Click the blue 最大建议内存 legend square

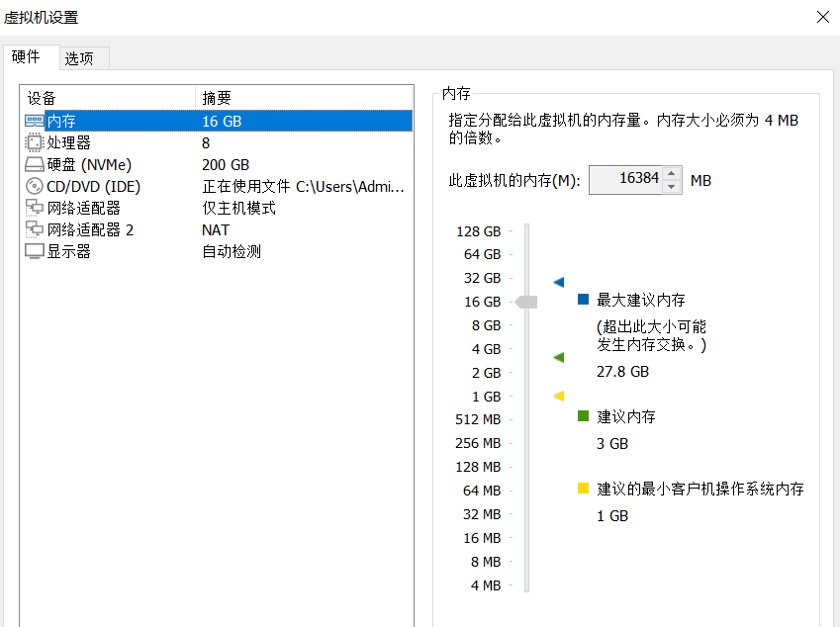pos(584,299)
